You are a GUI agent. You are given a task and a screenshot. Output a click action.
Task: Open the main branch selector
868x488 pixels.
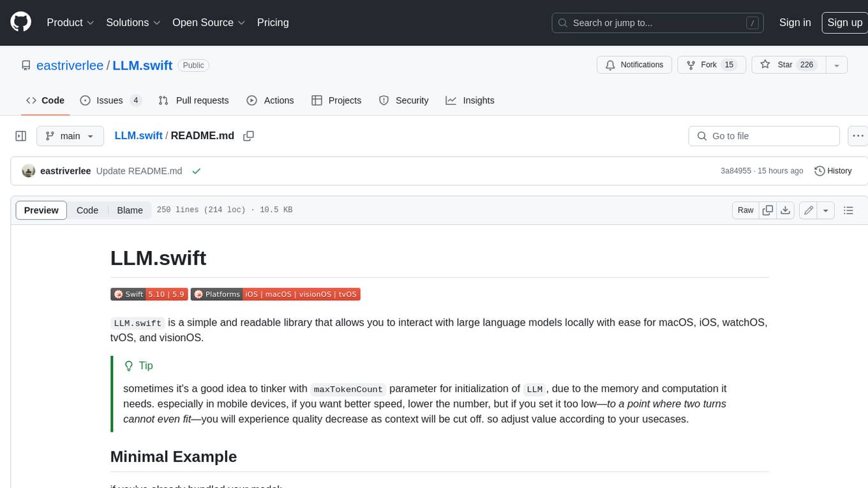point(70,136)
